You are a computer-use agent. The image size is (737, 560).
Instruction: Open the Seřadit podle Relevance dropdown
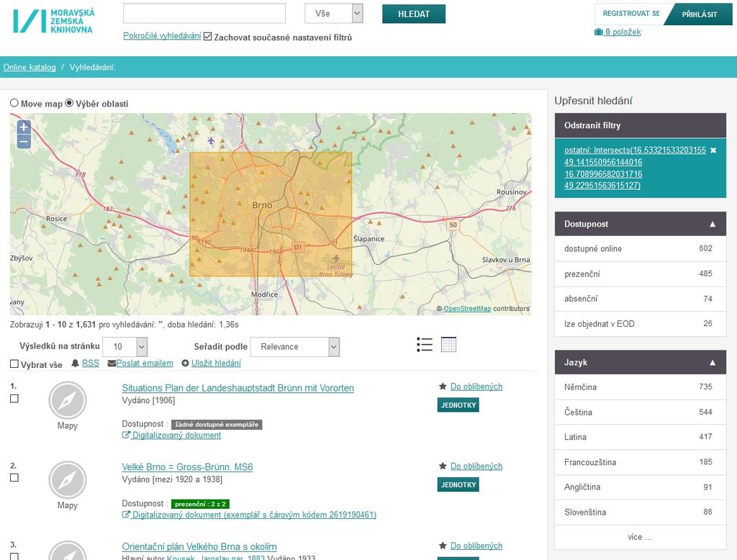294,347
